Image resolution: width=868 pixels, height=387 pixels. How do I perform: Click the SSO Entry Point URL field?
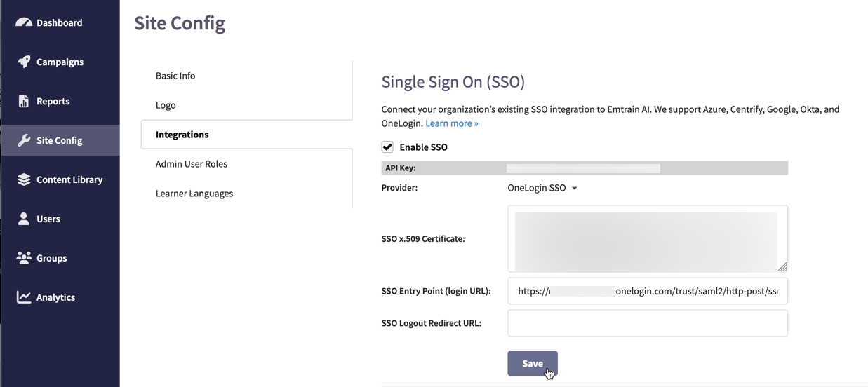pos(647,291)
